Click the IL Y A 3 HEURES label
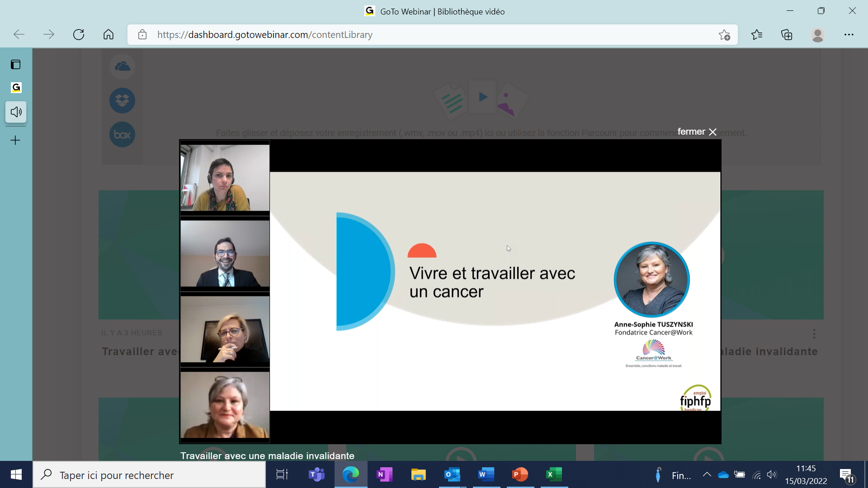Viewport: 868px width, 488px height. 132,333
